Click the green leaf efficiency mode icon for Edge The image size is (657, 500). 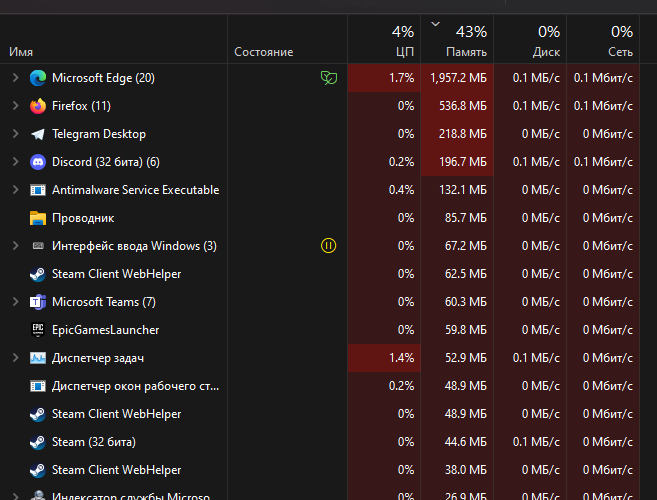(x=328, y=78)
